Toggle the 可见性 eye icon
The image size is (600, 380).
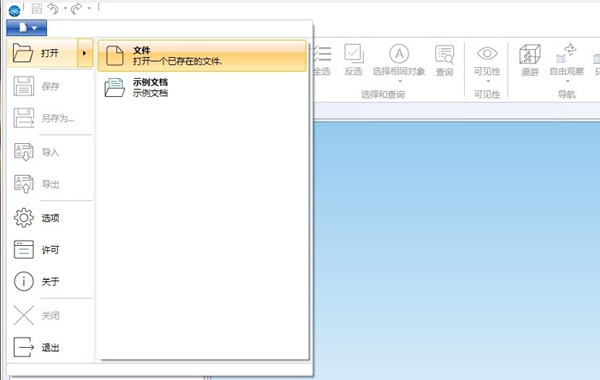[487, 53]
